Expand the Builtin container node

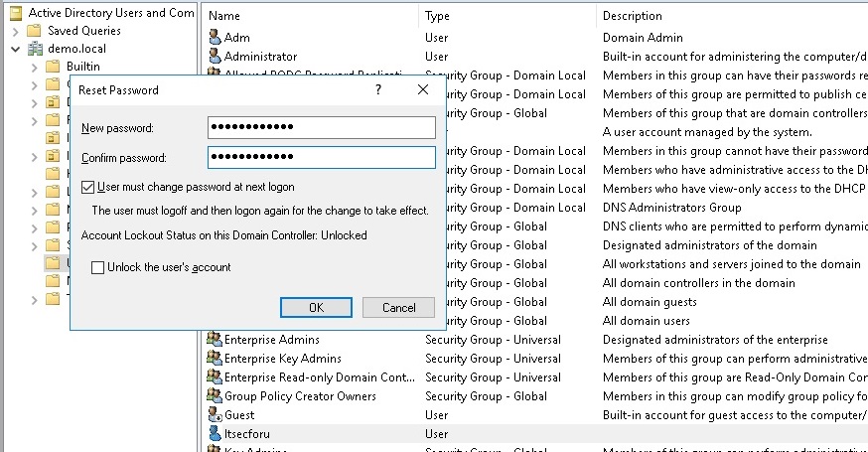(x=34, y=67)
